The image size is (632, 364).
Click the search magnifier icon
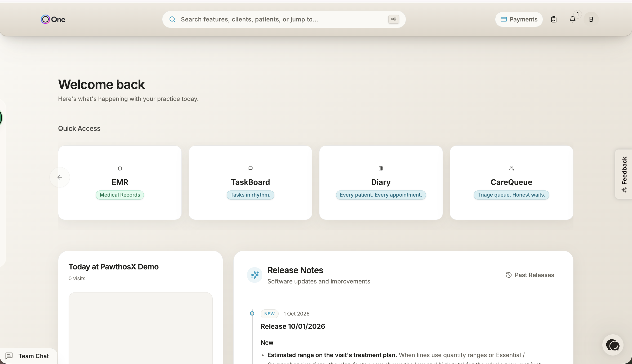[x=172, y=19]
